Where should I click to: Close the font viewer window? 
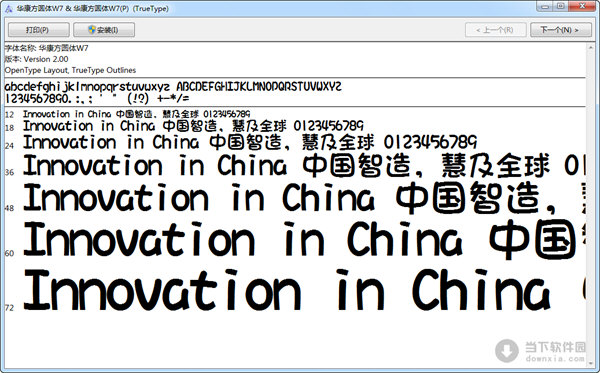[x=583, y=6]
